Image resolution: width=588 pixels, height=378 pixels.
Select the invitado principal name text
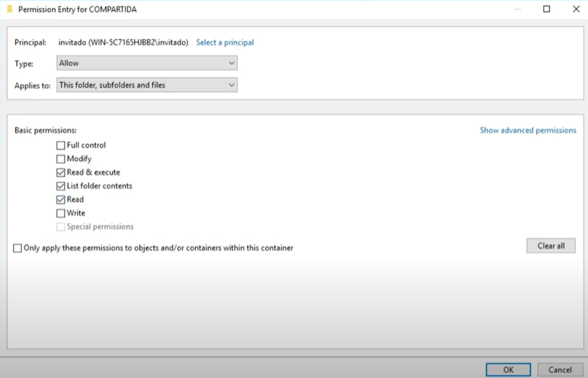point(124,42)
